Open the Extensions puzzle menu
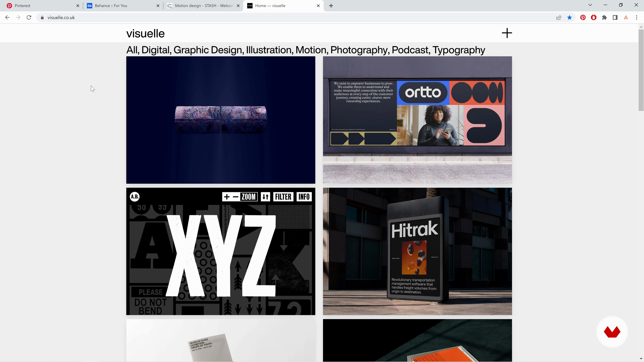 [x=604, y=17]
